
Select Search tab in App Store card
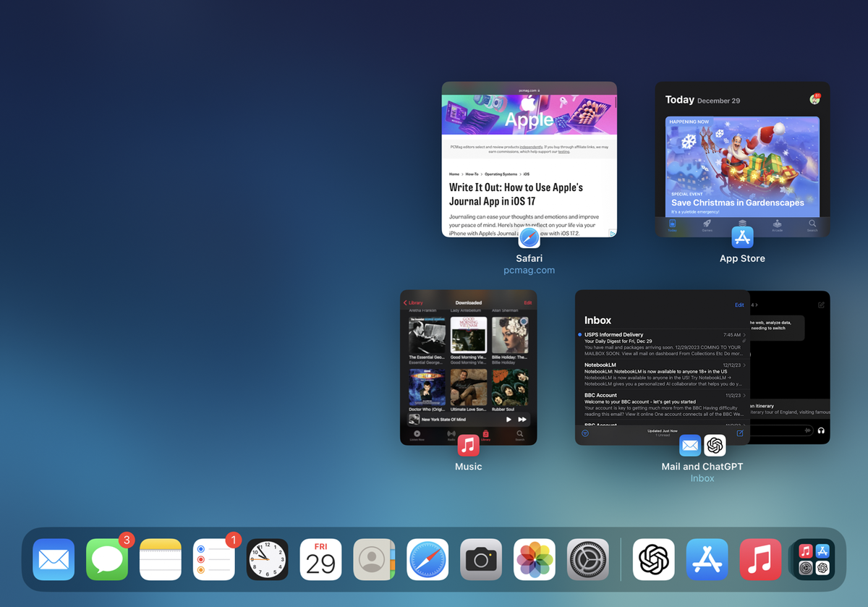pos(812,226)
